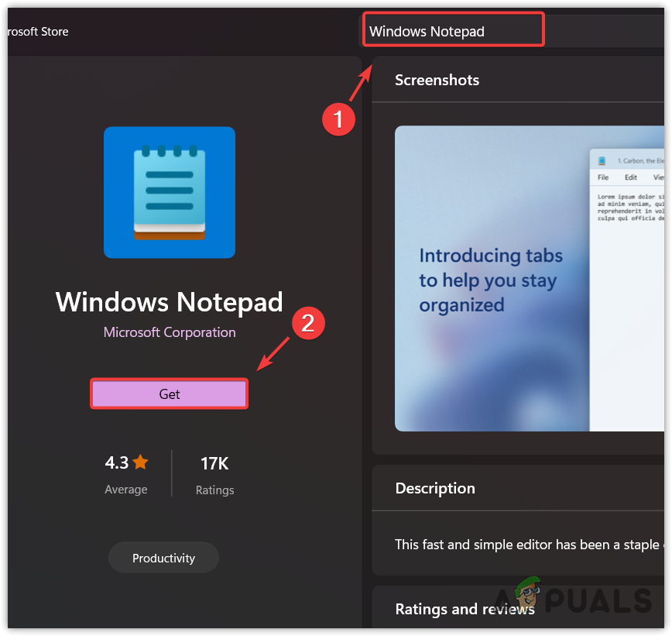The image size is (672, 636).
Task: Open the Microsoft Corporation publisher link
Action: click(170, 332)
